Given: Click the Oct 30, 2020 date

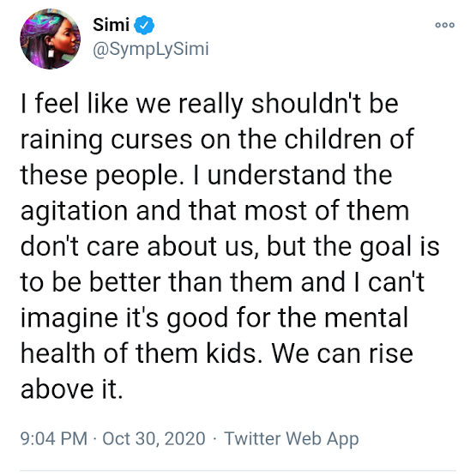Looking at the screenshot, I should pos(154,438).
